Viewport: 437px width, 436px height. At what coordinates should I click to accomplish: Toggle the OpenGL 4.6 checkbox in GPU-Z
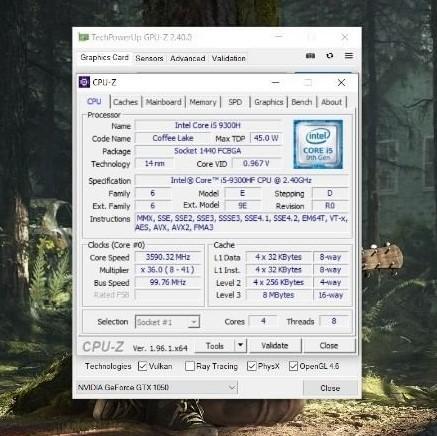293,366
